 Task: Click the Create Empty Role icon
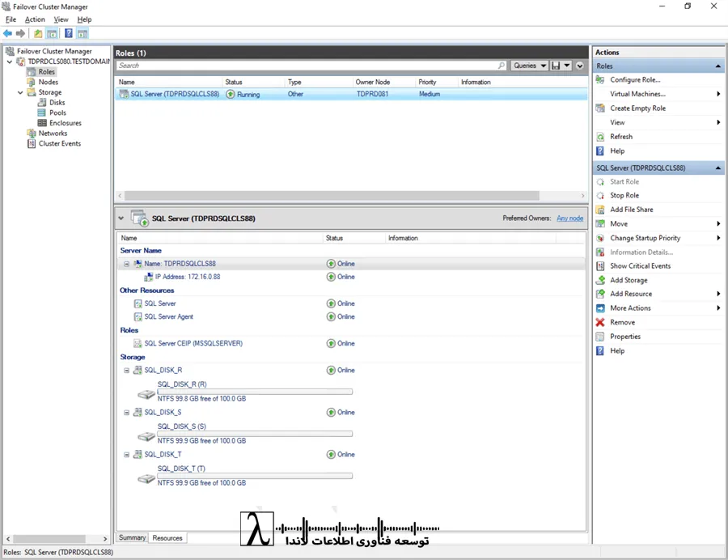coord(600,108)
